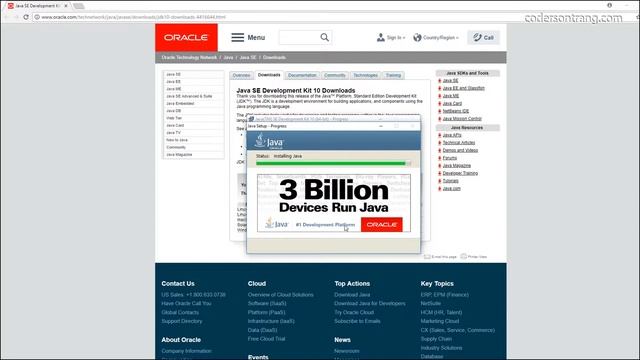The image size is (640, 360).
Task: Click the red Oracle logo in the Java banner
Action: (382, 224)
